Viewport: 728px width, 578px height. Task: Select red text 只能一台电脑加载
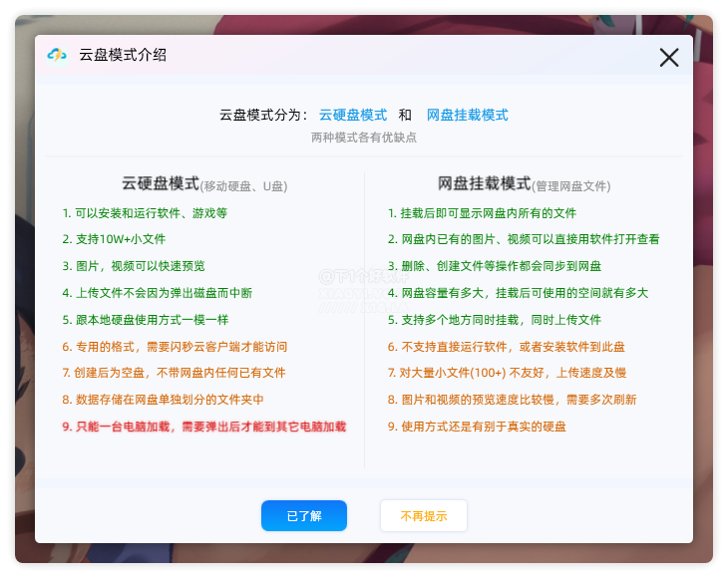[x=123, y=427]
